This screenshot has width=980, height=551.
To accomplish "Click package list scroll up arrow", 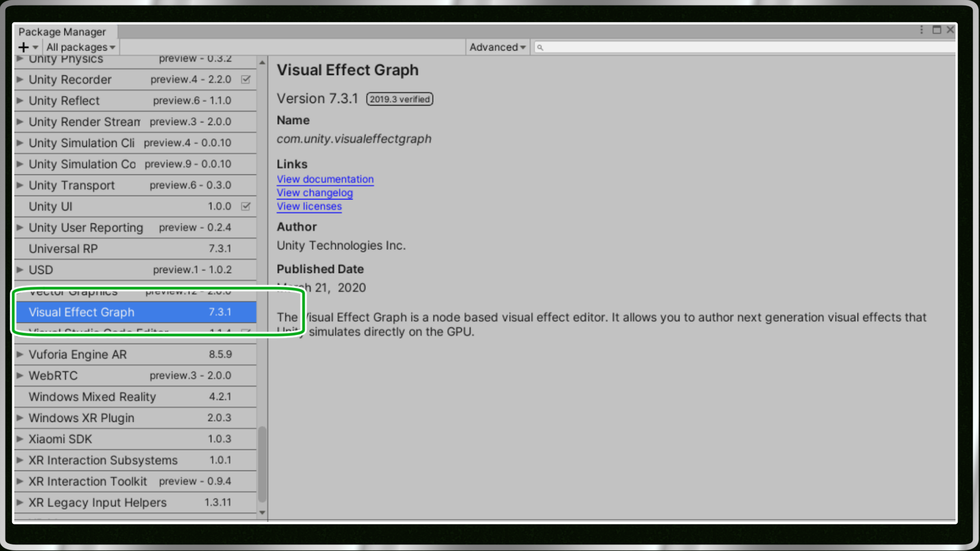I will pos(262,62).
